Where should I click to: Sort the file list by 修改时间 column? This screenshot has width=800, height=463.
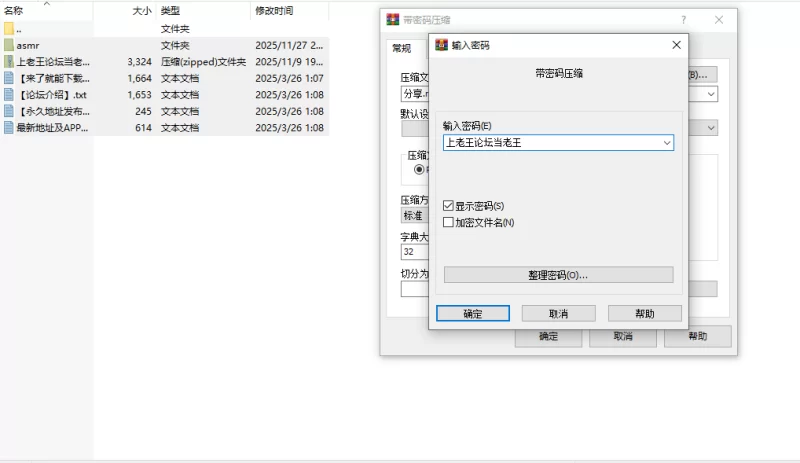pyautogui.click(x=274, y=10)
